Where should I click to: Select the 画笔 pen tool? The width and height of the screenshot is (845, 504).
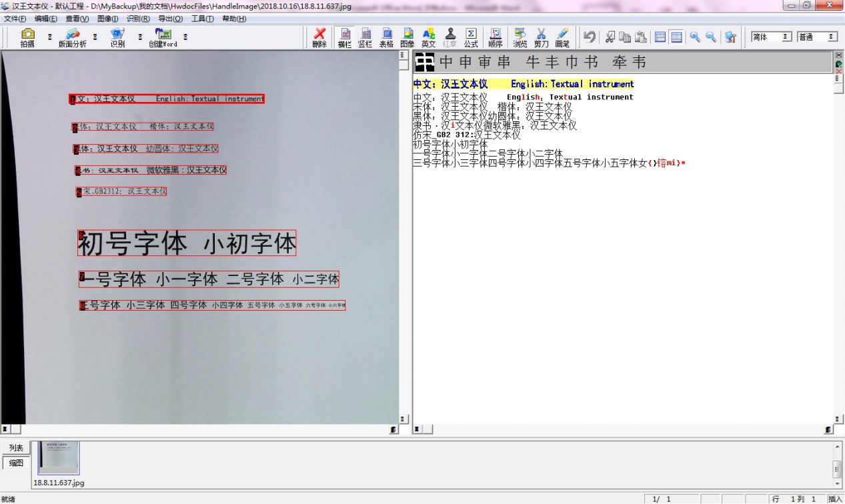pos(562,37)
